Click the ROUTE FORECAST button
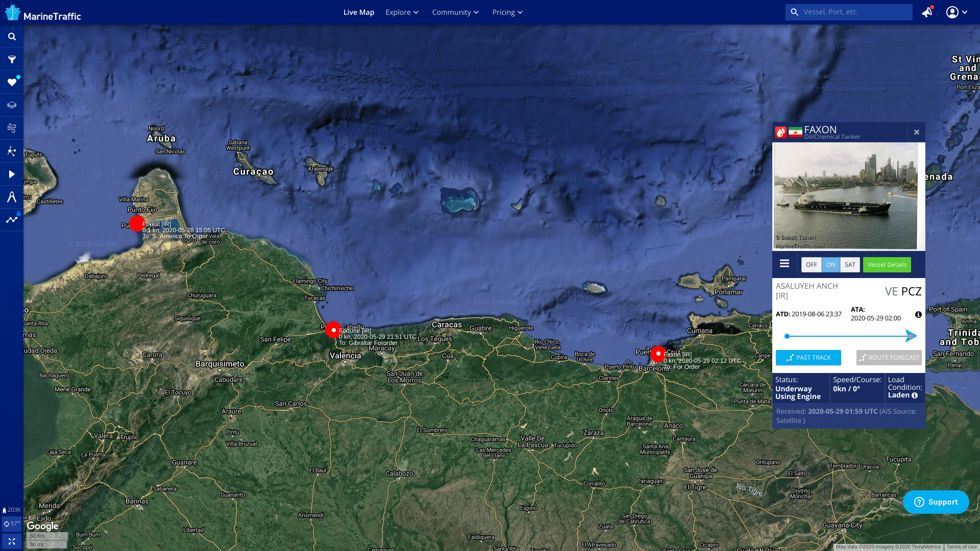The height and width of the screenshot is (551, 980). 889,358
